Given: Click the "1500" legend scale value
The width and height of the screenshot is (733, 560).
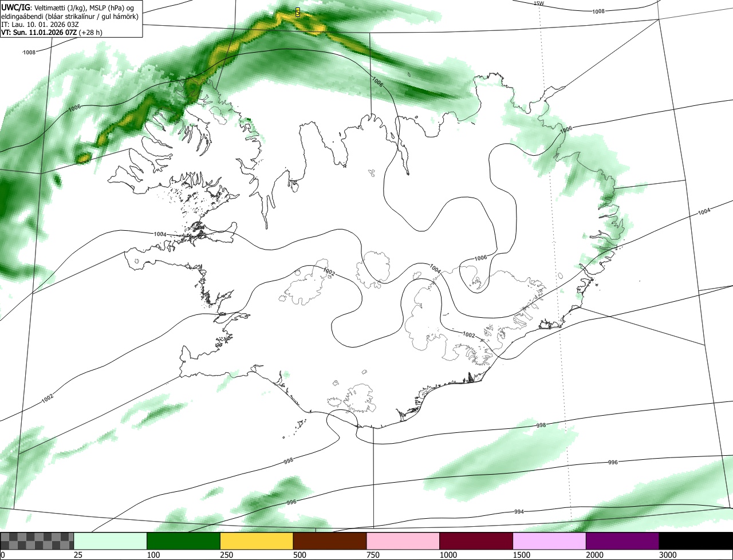Looking at the screenshot, I should click(x=522, y=555).
